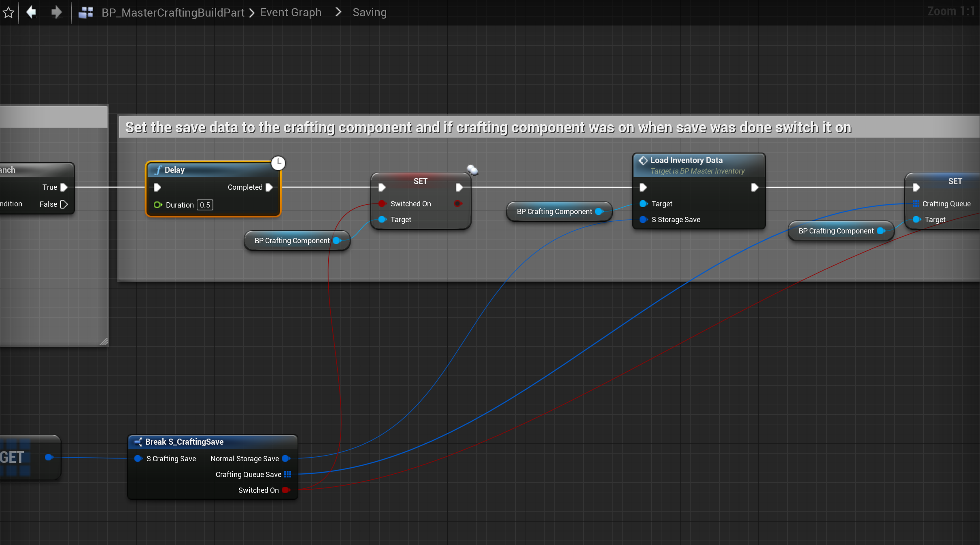The height and width of the screenshot is (545, 980).
Task: Open the breadcrumb arrow after BP_MasterCraftingBuildPart
Action: (252, 13)
